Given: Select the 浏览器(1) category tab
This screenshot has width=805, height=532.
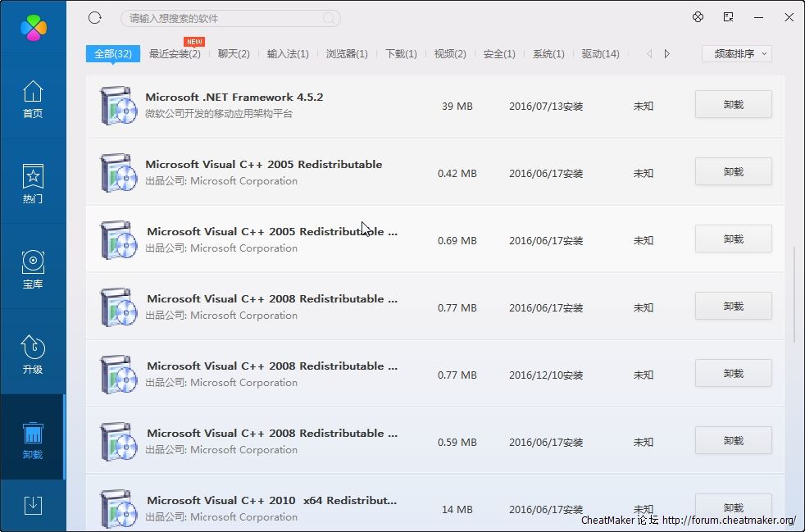Looking at the screenshot, I should point(347,54).
